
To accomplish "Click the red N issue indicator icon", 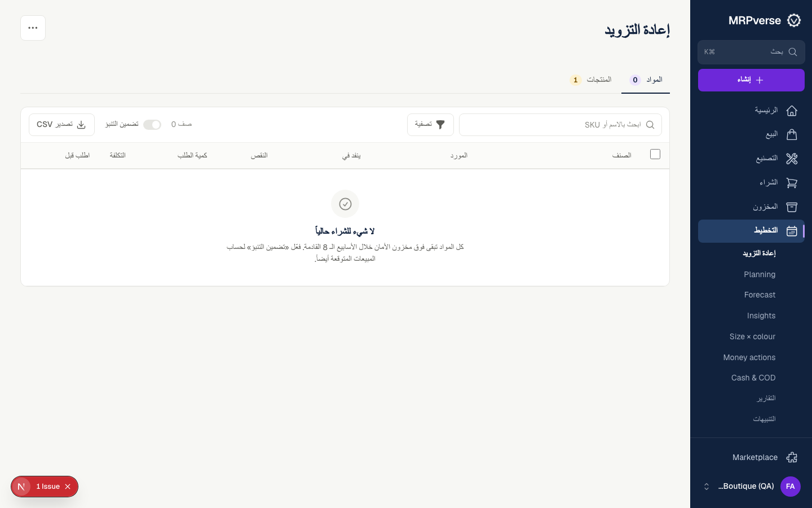I will click(x=21, y=487).
